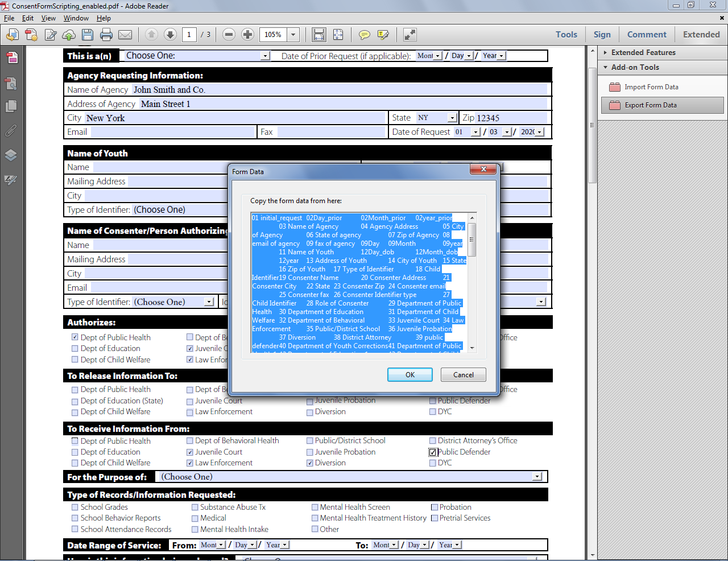
Task: Expand the Extended Features section
Action: pyautogui.click(x=605, y=52)
